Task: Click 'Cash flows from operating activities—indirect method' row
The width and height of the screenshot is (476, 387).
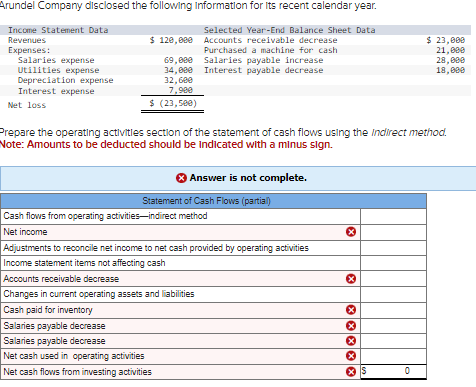Action: pyautogui.click(x=180, y=216)
